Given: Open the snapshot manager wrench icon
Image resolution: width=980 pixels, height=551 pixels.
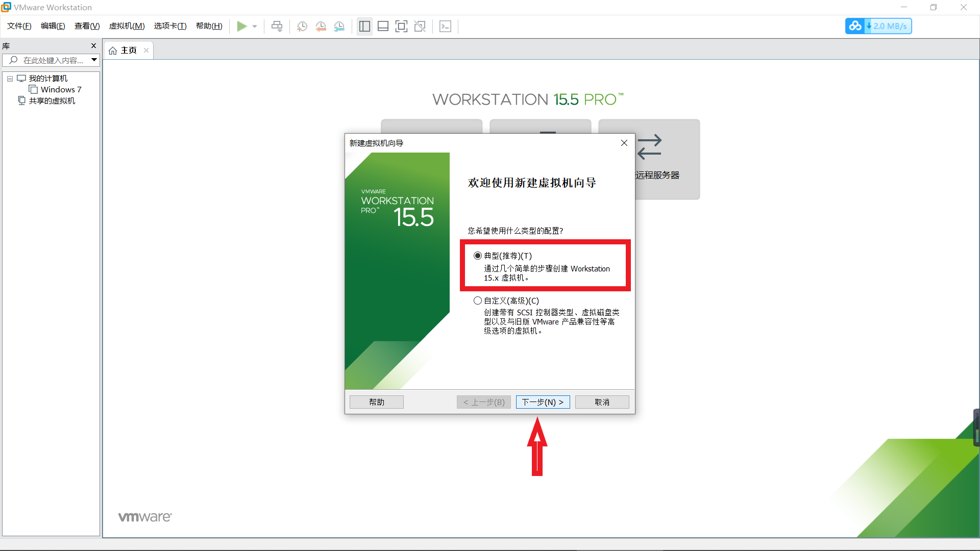Looking at the screenshot, I should click(339, 26).
